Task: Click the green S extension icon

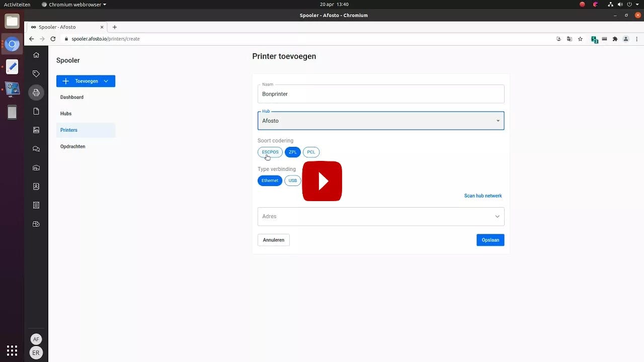Action: click(594, 39)
